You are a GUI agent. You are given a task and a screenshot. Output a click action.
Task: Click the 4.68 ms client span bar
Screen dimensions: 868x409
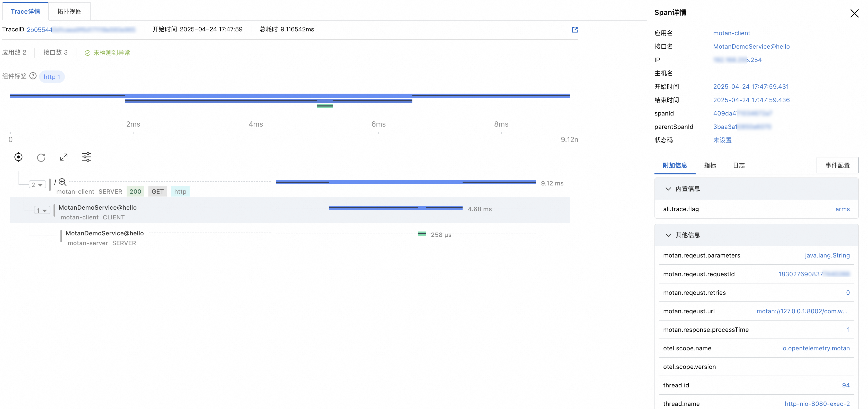[396, 208]
